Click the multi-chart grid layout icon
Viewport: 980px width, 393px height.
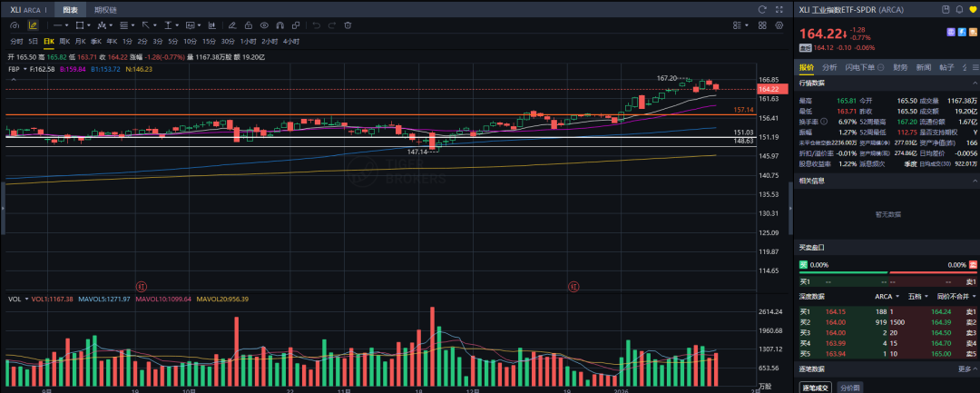762,25
